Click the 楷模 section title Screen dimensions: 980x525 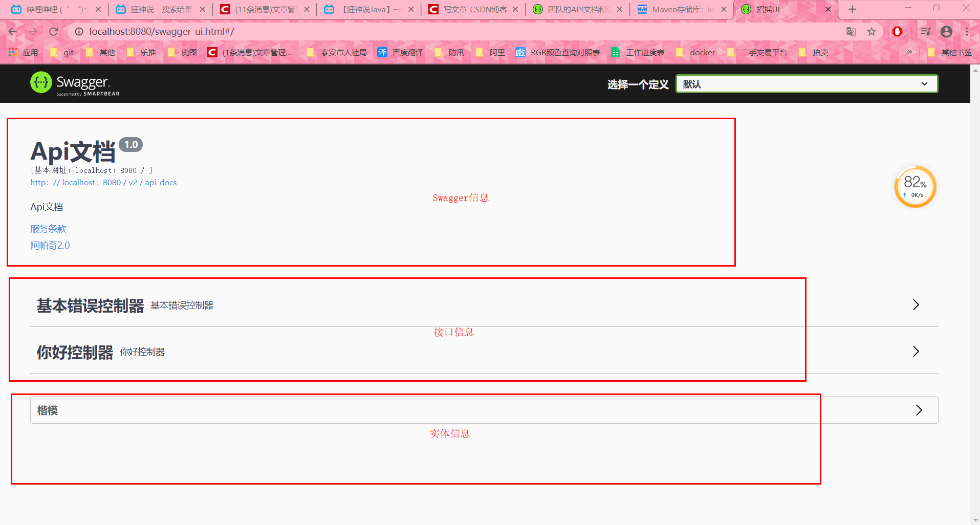point(48,410)
